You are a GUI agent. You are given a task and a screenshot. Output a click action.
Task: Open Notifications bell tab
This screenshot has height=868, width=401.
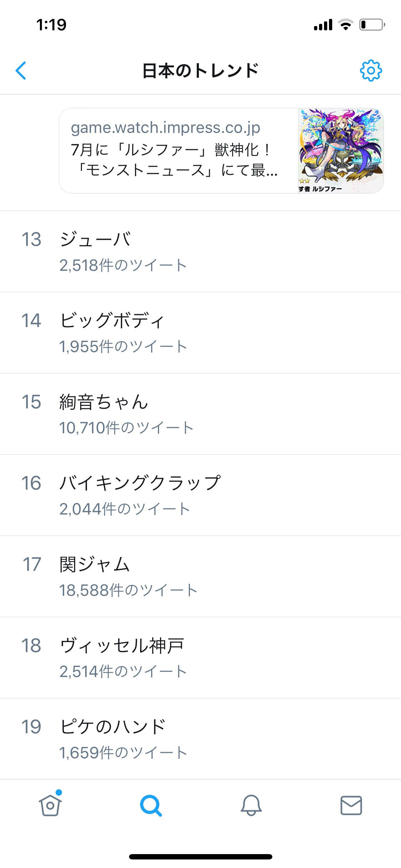pos(251,805)
